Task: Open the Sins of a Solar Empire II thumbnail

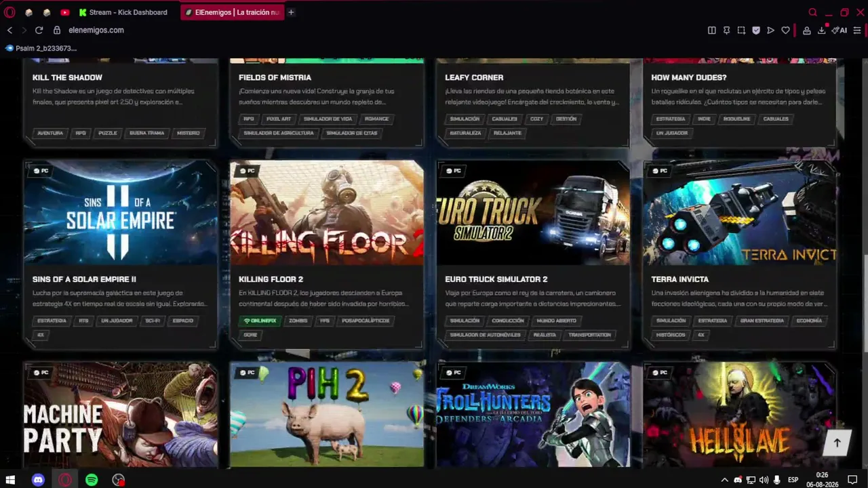Action: (x=121, y=213)
